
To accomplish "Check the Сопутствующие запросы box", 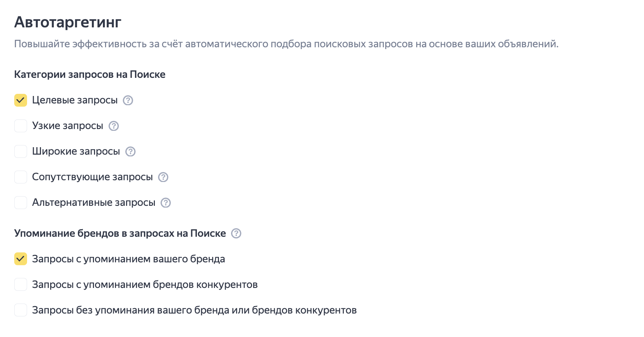I will tap(21, 177).
